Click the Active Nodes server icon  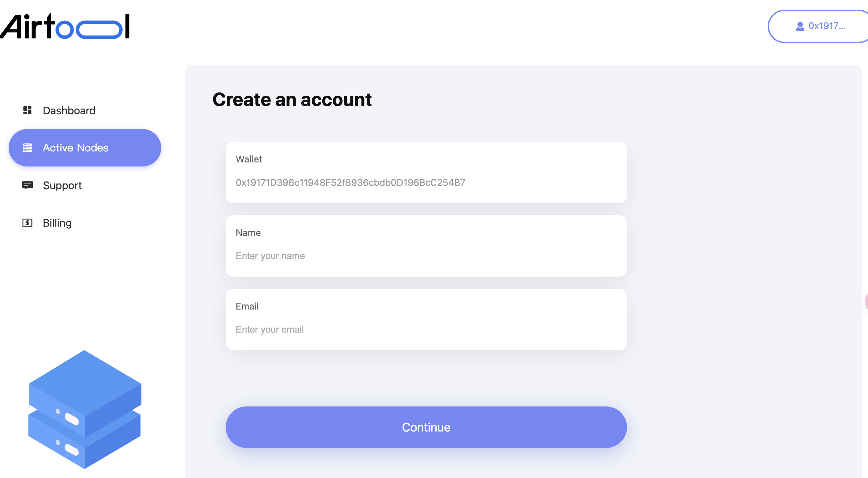coord(27,148)
